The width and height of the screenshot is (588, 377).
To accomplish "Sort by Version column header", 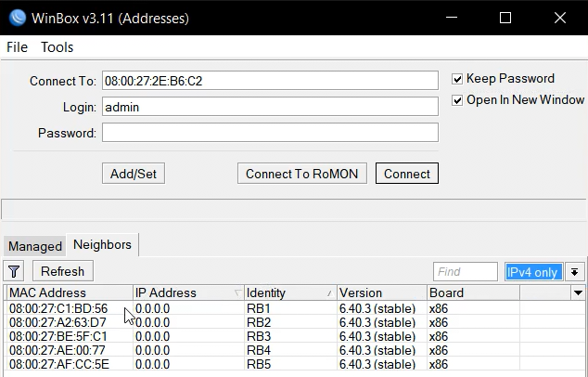I will click(x=382, y=292).
